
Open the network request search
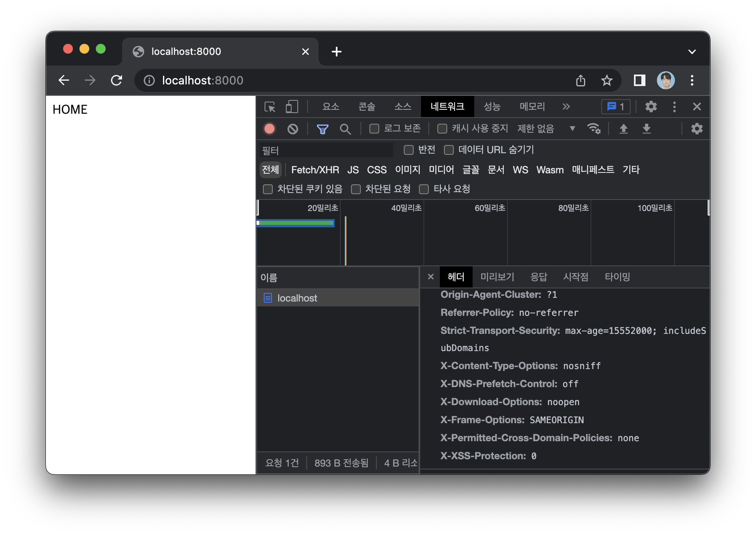coord(345,129)
